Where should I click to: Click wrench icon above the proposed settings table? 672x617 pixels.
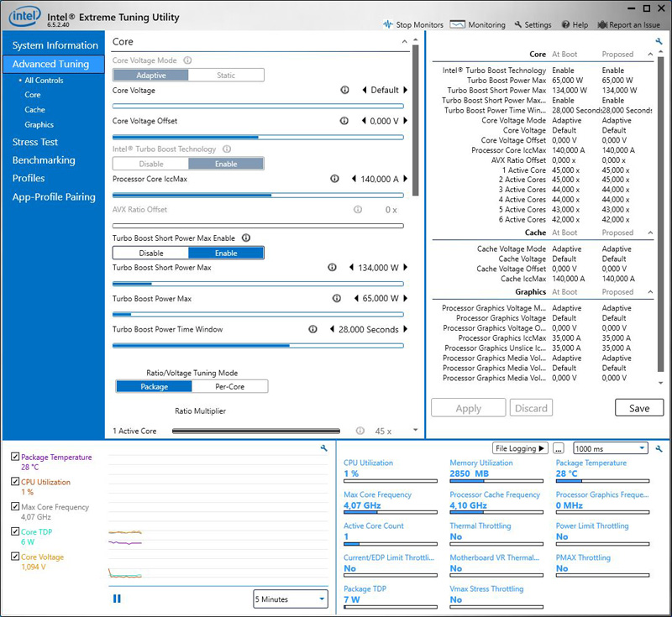point(659,41)
